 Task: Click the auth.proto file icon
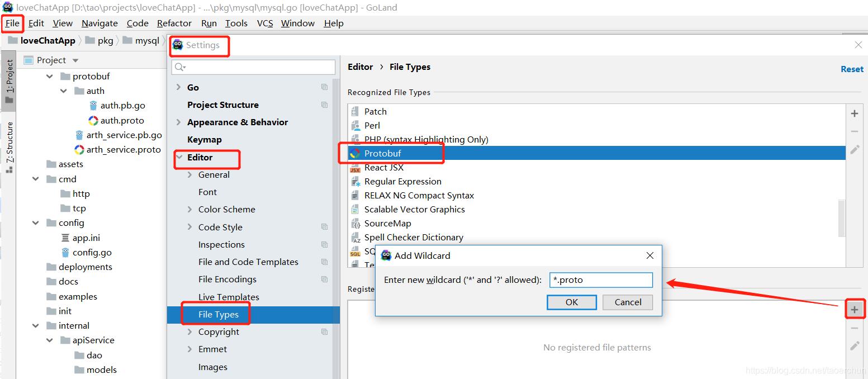click(x=93, y=120)
